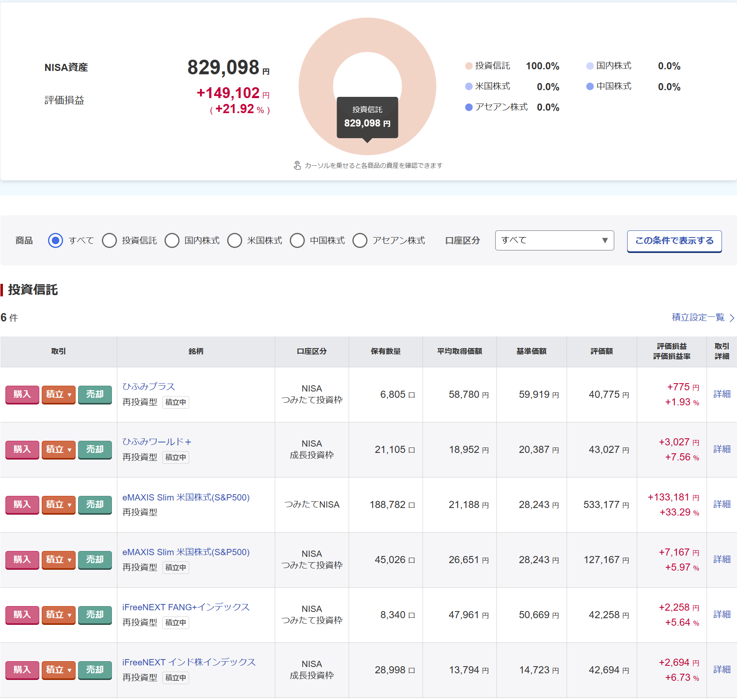Expand 積立 dropdown for ひふみプラス

tap(58, 394)
